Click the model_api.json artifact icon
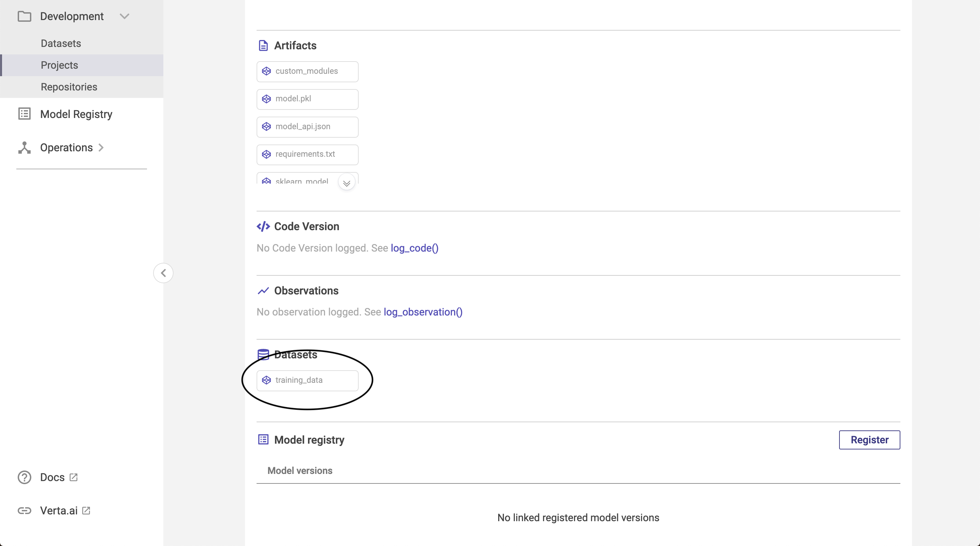This screenshot has width=980, height=546. tap(266, 126)
